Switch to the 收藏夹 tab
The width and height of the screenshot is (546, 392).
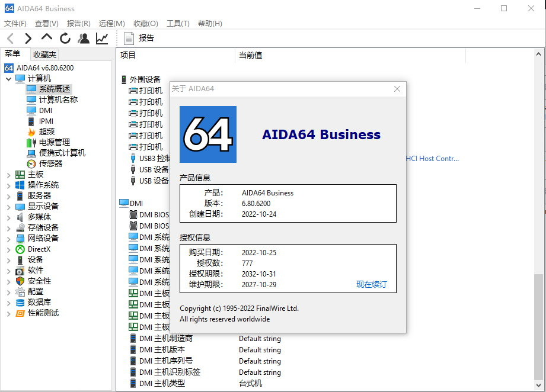pos(44,54)
